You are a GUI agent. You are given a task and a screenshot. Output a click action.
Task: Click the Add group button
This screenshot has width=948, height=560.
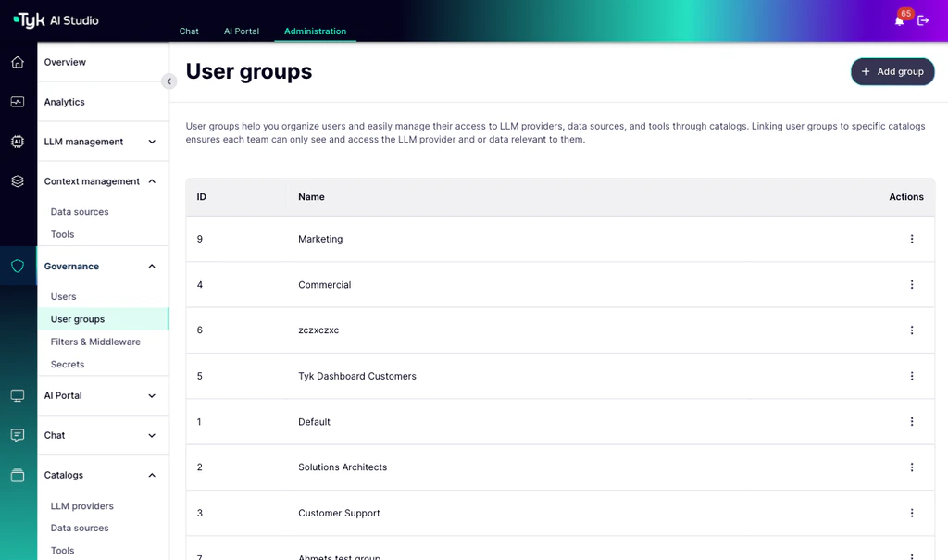pos(892,71)
